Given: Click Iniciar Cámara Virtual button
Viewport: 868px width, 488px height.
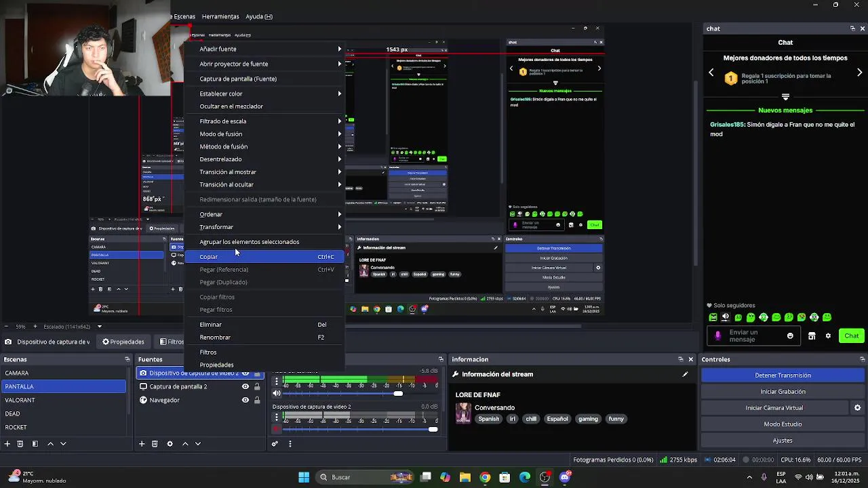Looking at the screenshot, I should 774,408.
